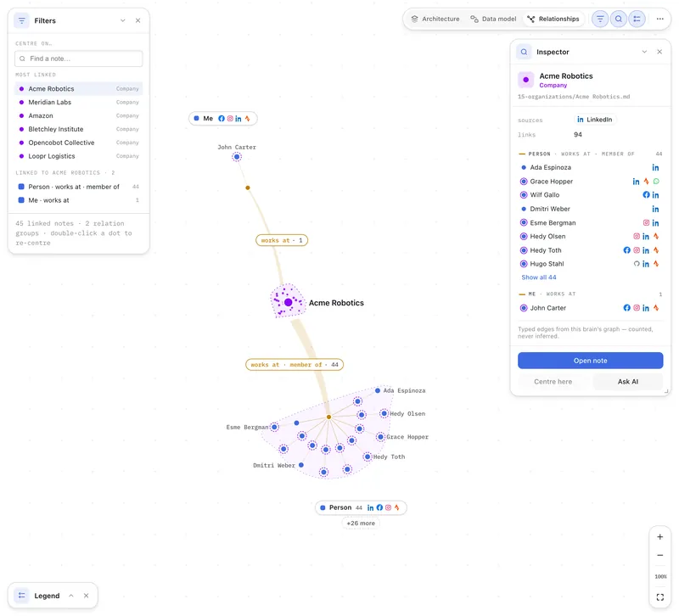This screenshot has height=616, width=679.
Task: Select Amazon company entry
Action: click(x=78, y=115)
